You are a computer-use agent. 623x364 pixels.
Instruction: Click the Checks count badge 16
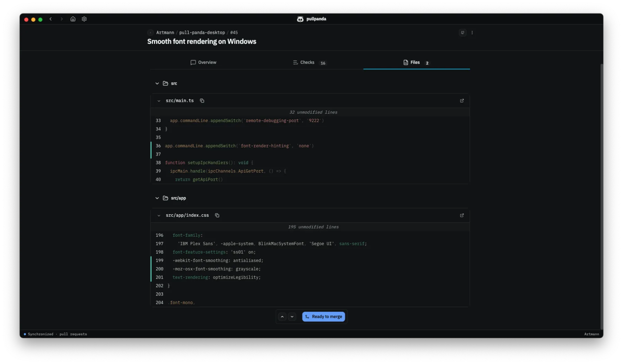click(x=323, y=63)
